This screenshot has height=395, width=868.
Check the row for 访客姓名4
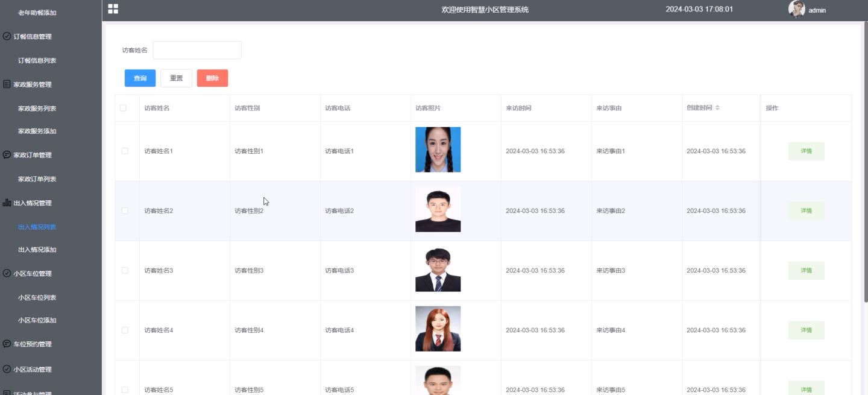pyautogui.click(x=125, y=330)
